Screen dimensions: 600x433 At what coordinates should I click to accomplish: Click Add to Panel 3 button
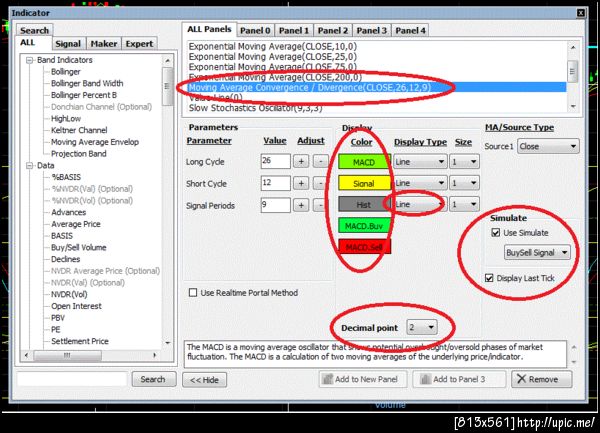(459, 379)
